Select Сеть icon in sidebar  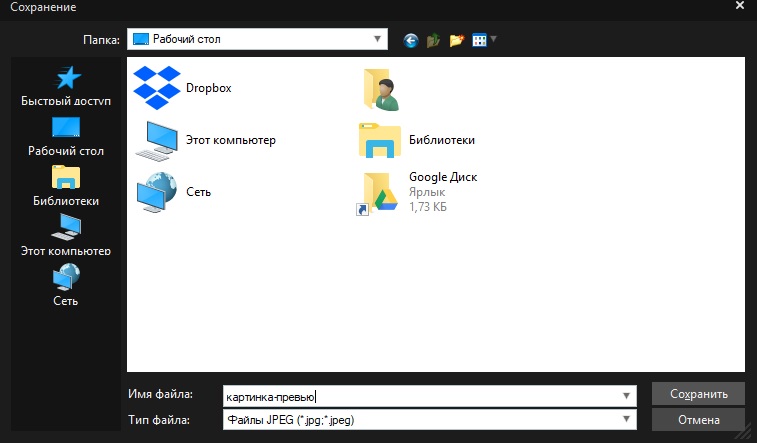[66, 277]
